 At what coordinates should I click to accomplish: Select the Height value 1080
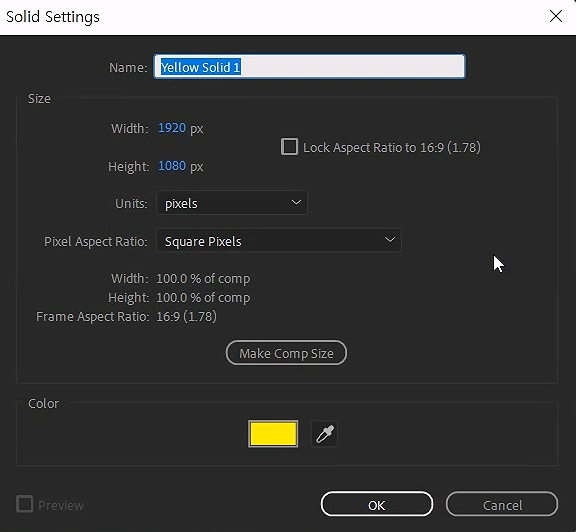coord(172,166)
